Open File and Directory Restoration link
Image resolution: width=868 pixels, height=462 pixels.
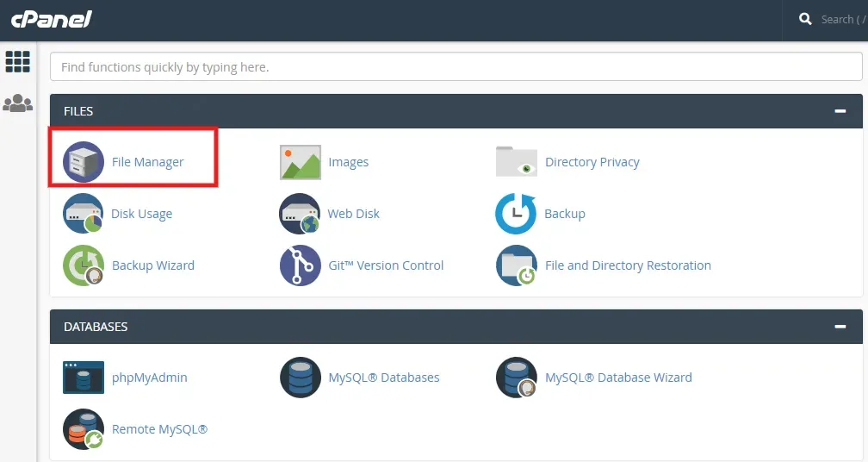pyautogui.click(x=628, y=265)
